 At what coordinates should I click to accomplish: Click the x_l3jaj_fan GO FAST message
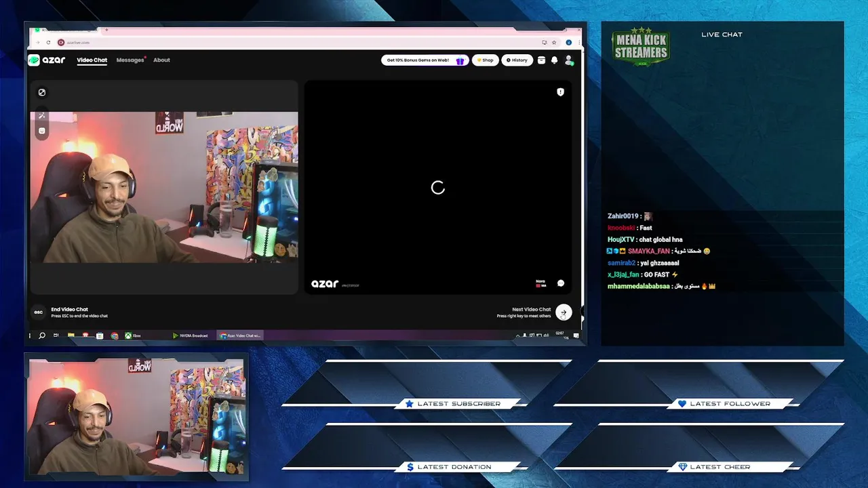643,274
